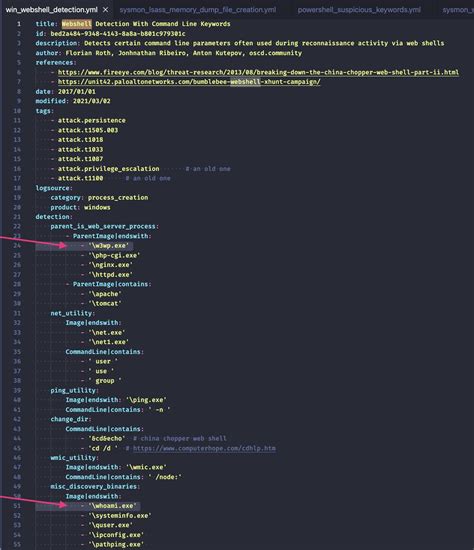Viewport: 474px width, 550px height.
Task: Click the highlighted Webshell word in title
Action: point(76,24)
